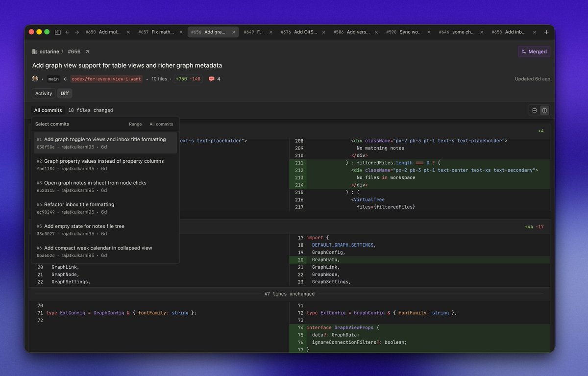Close the #586 Add vers... tab

click(376, 32)
